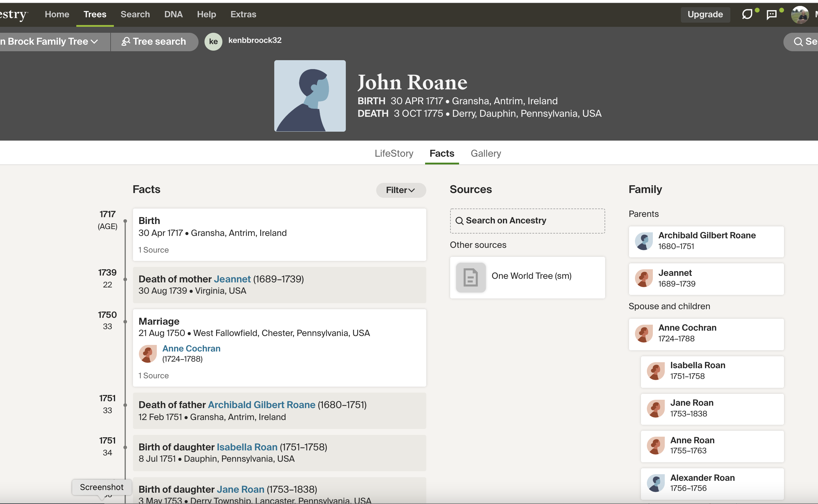Open the messages chat icon
The image size is (818, 504).
click(771, 14)
